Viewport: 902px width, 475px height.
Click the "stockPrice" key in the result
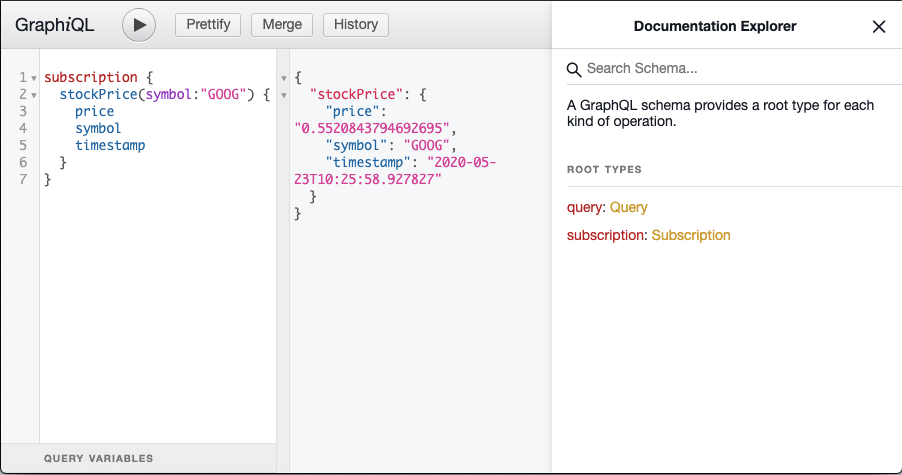357,94
